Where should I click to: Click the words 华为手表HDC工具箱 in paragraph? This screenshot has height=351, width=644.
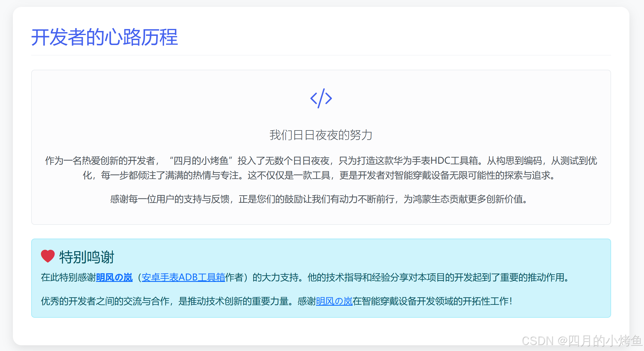pos(435,161)
